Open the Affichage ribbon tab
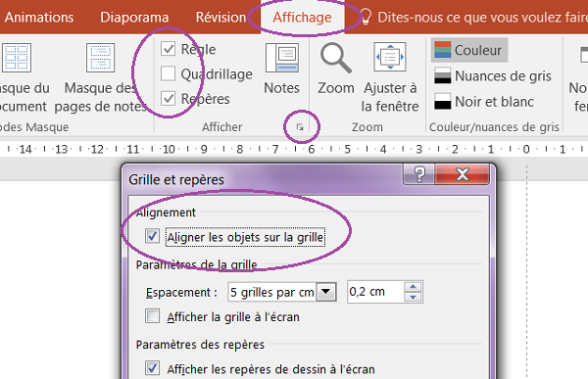The image size is (588, 379). click(x=302, y=18)
